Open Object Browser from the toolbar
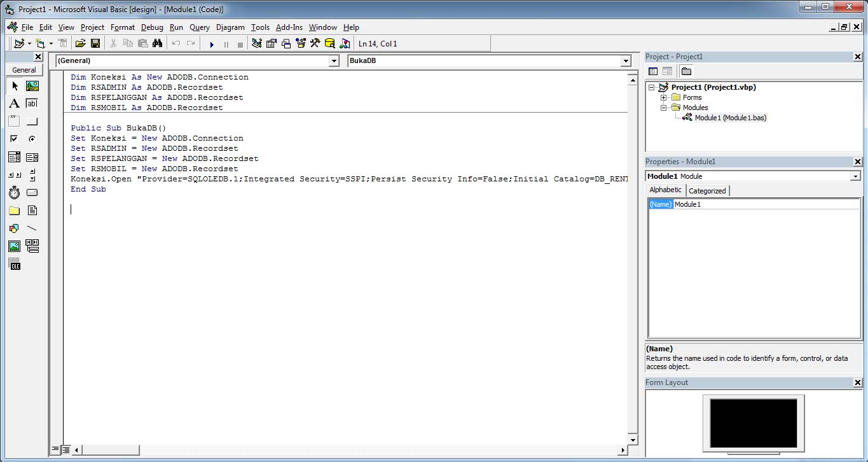 coord(301,44)
